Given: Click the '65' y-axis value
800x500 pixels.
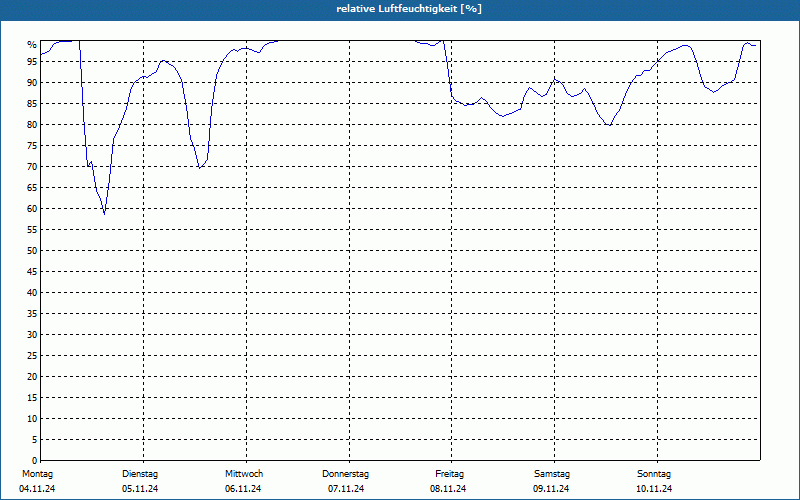Looking at the screenshot, I should click(x=32, y=188).
